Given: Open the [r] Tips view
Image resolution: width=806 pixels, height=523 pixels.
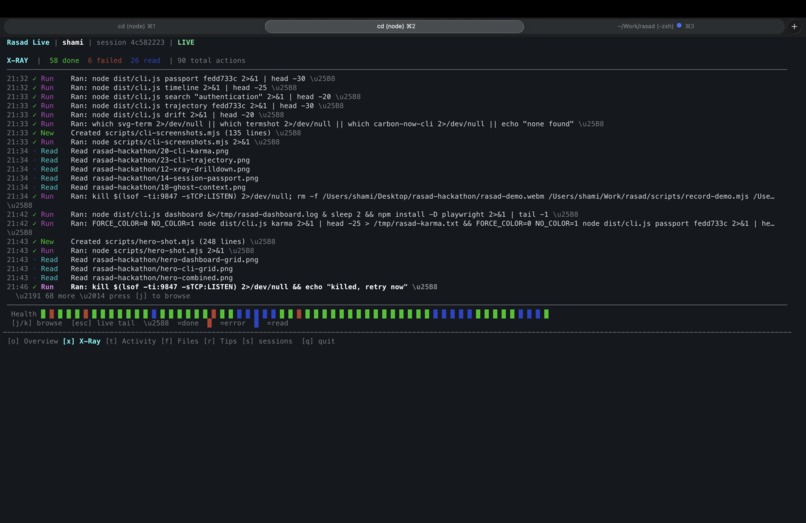Looking at the screenshot, I should pyautogui.click(x=220, y=341).
